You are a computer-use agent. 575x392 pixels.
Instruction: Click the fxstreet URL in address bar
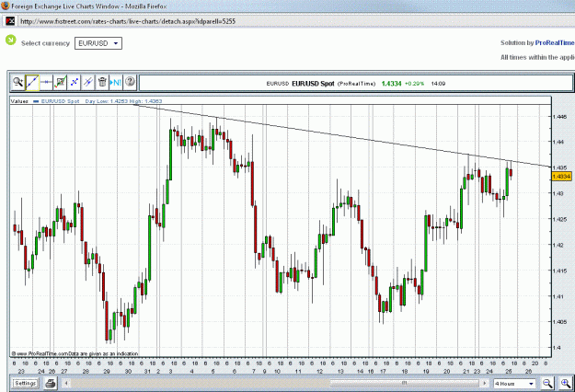[x=128, y=21]
